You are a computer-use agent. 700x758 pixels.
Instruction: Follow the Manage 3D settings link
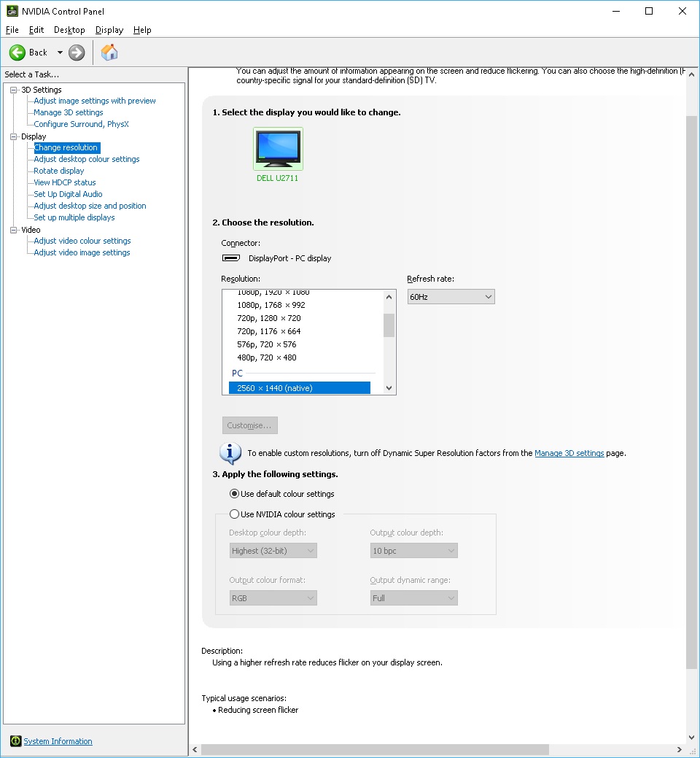(x=569, y=454)
